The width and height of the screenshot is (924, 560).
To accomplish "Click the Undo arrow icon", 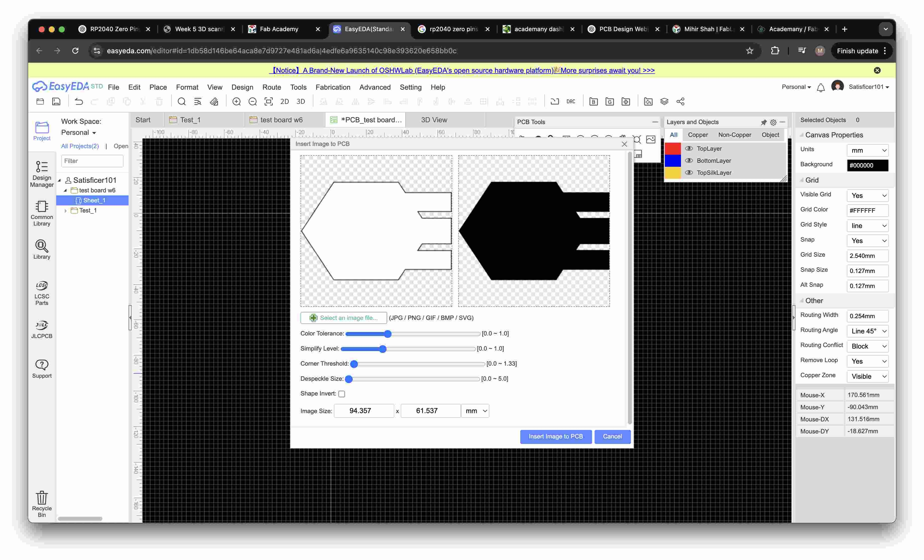I will (x=78, y=101).
